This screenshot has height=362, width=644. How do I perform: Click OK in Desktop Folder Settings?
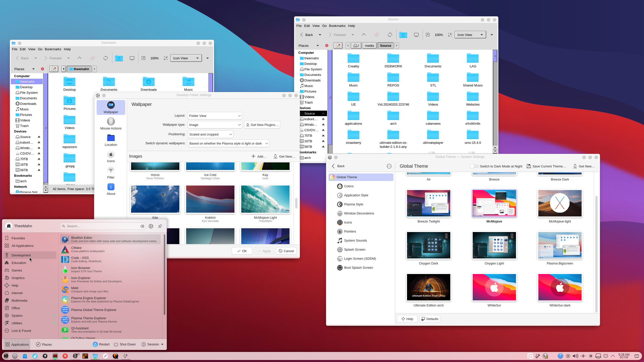[242, 251]
